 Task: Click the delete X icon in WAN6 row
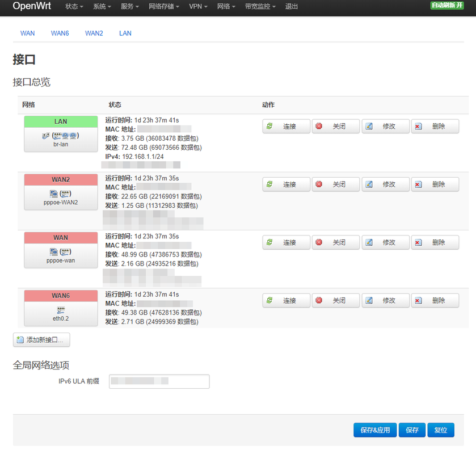[x=418, y=300]
